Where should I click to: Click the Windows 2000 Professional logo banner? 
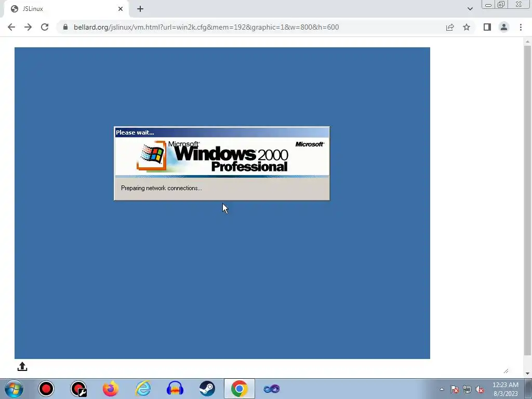pyautogui.click(x=222, y=157)
